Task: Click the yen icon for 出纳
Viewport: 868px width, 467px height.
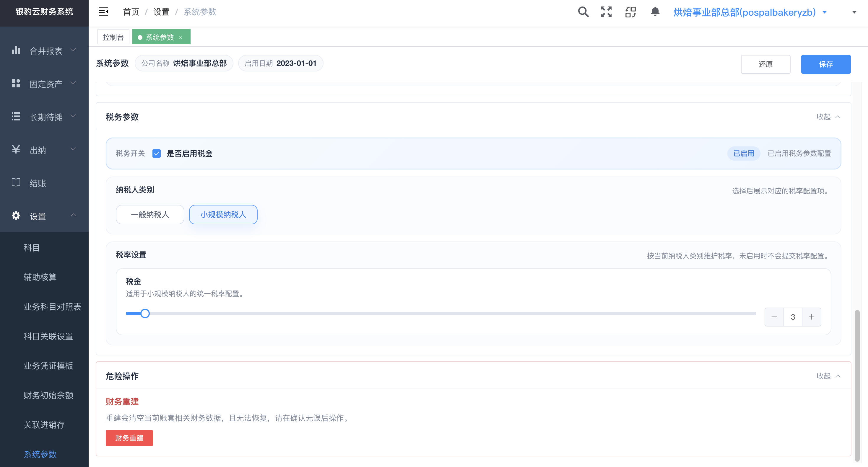Action: 16,149
